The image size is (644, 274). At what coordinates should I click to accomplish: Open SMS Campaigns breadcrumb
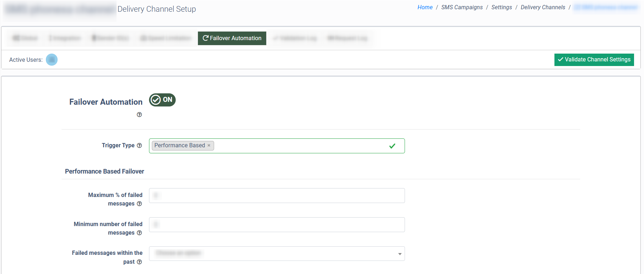(462, 7)
